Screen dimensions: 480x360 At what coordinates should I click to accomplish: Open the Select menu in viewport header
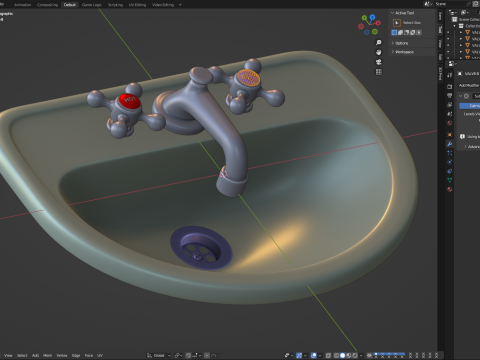(22, 355)
